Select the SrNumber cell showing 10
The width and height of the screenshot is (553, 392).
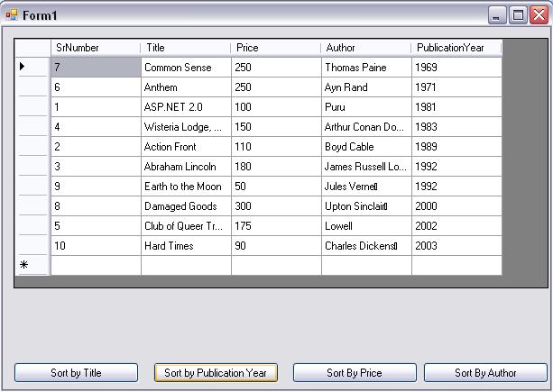pos(96,246)
